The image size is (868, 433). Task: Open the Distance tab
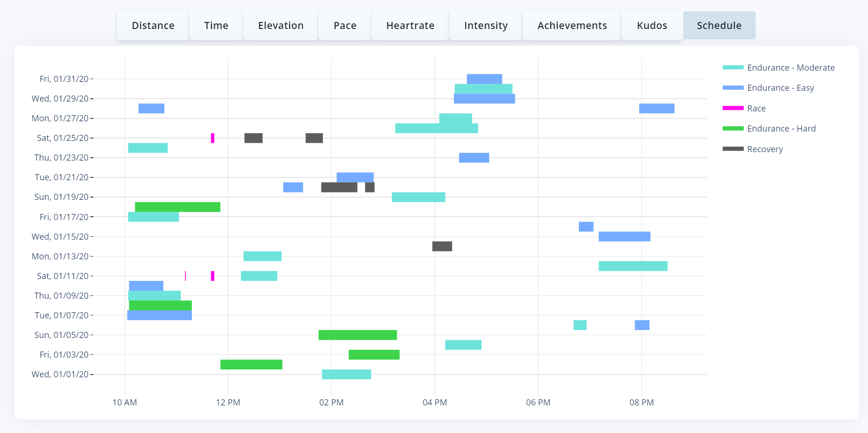(153, 26)
